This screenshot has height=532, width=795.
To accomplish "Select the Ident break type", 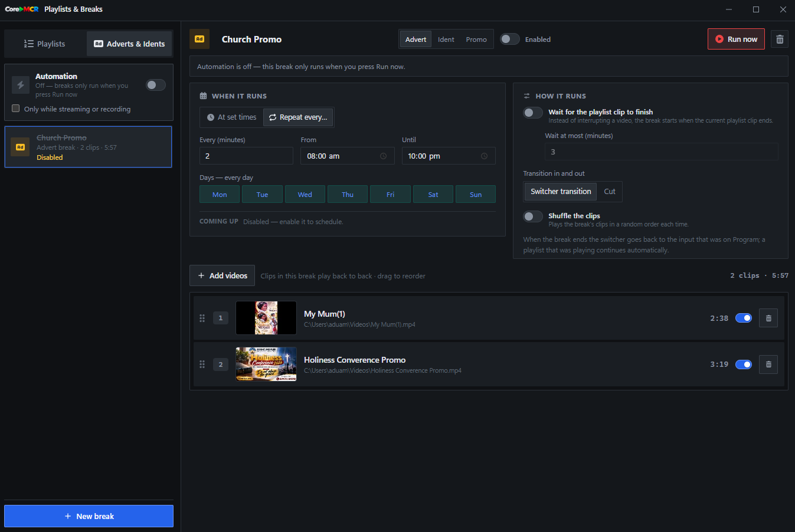I will click(446, 40).
